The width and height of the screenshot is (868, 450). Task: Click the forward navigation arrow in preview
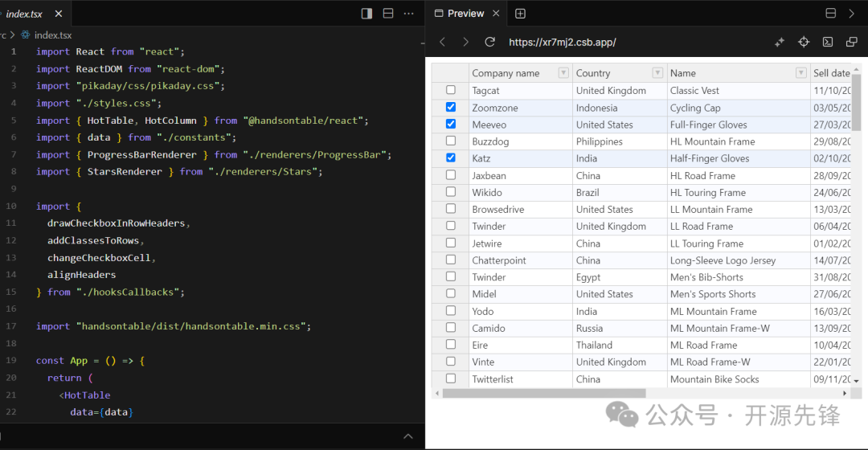click(465, 42)
